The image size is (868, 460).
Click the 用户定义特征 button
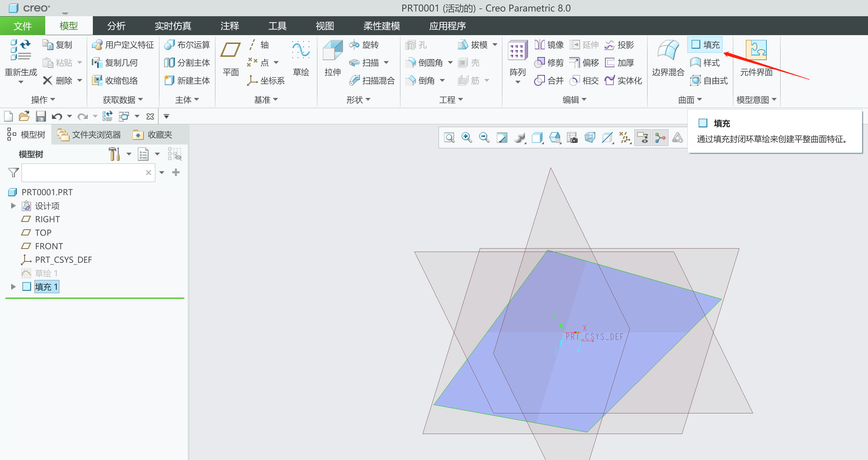pyautogui.click(x=123, y=45)
